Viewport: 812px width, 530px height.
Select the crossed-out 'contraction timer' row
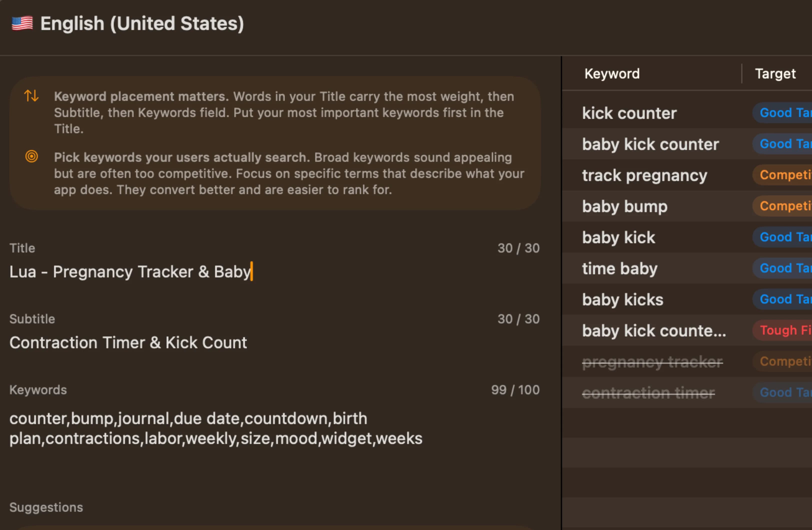648,393
